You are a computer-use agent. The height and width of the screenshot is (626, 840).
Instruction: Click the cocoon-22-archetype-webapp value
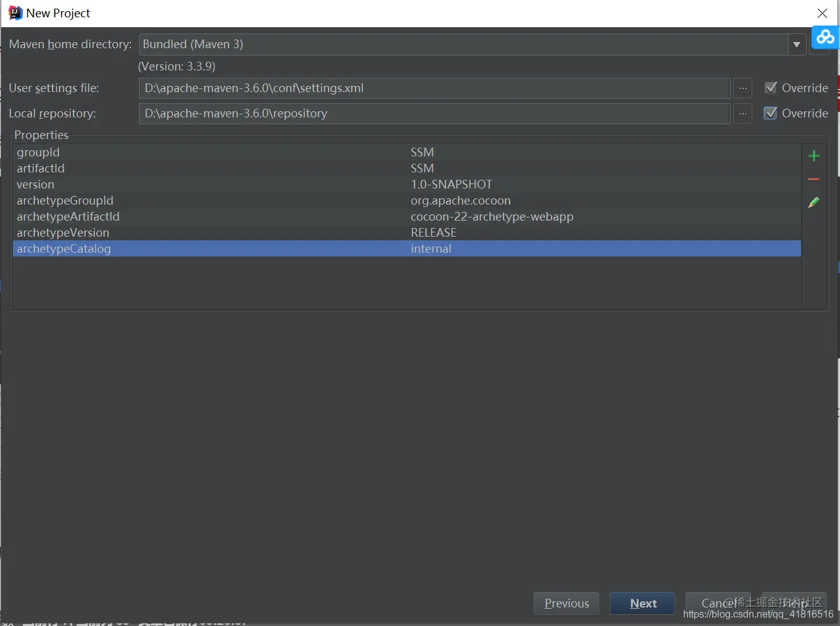pos(492,216)
